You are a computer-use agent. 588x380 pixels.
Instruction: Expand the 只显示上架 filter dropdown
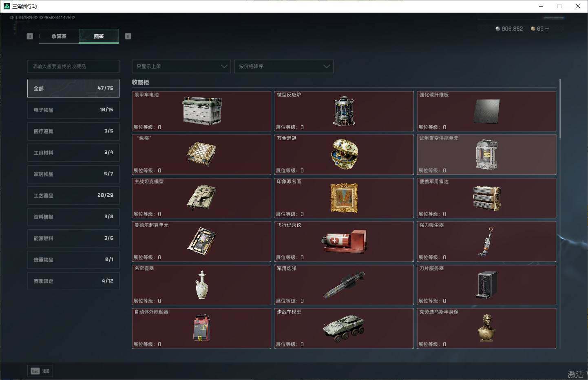tap(181, 66)
